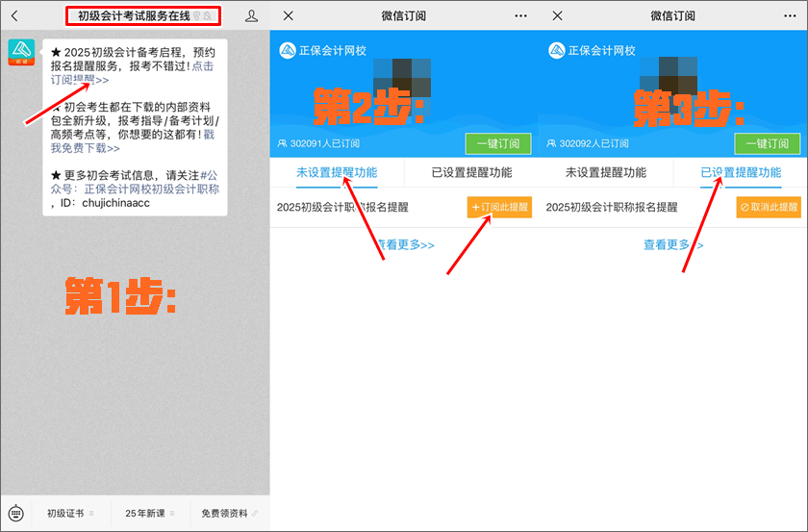Select 已设置提醒功能 tab in step 3 page
The image size is (808, 532).
[741, 173]
